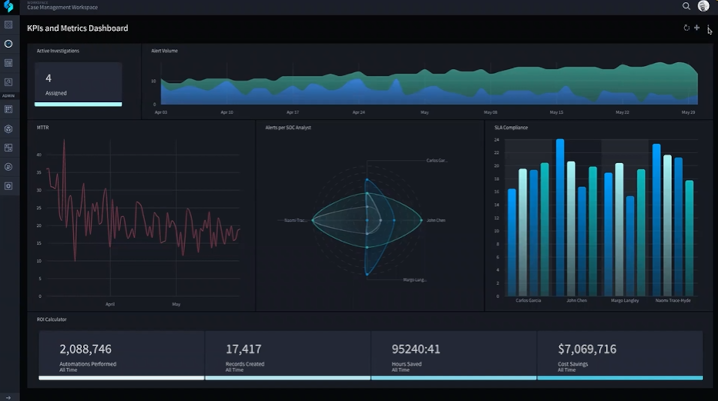This screenshot has height=401, width=718.
Task: Click the first sidebar icon below the logo
Action: click(x=8, y=25)
